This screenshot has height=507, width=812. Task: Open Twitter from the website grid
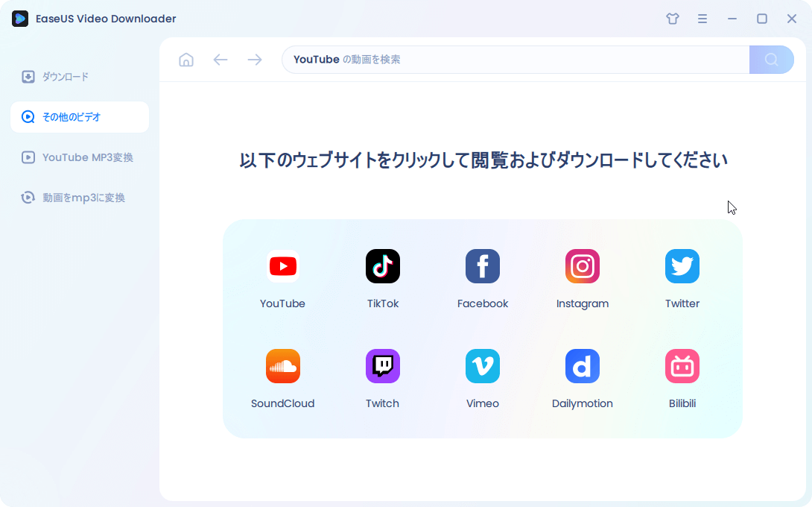(x=682, y=266)
